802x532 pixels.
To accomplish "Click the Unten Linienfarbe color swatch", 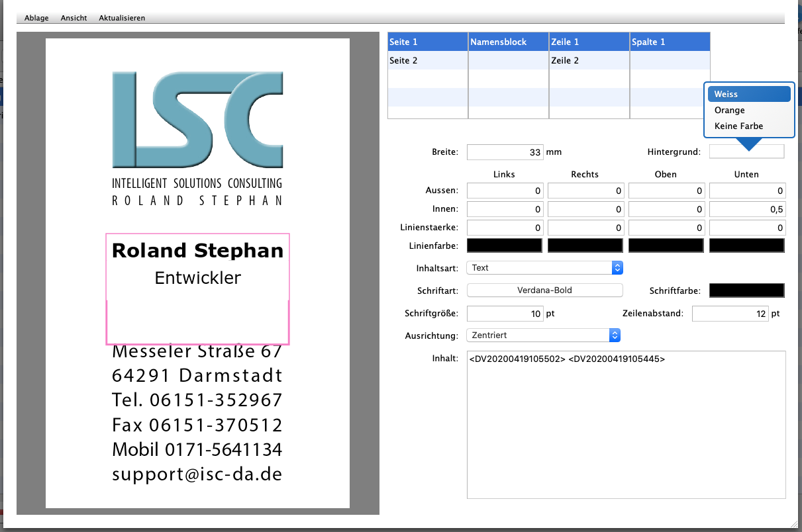I will pos(746,245).
